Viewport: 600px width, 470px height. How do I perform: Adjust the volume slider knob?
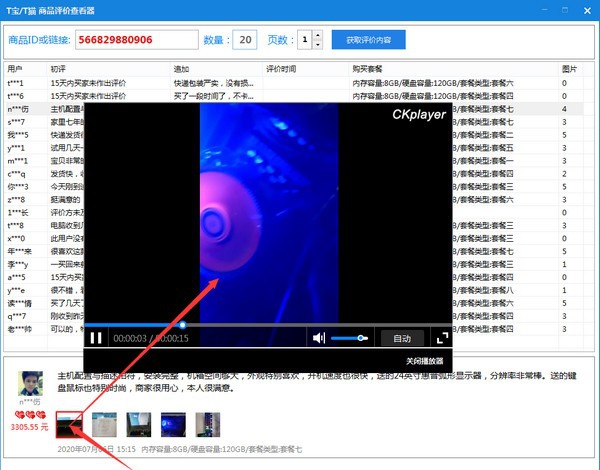coord(360,338)
